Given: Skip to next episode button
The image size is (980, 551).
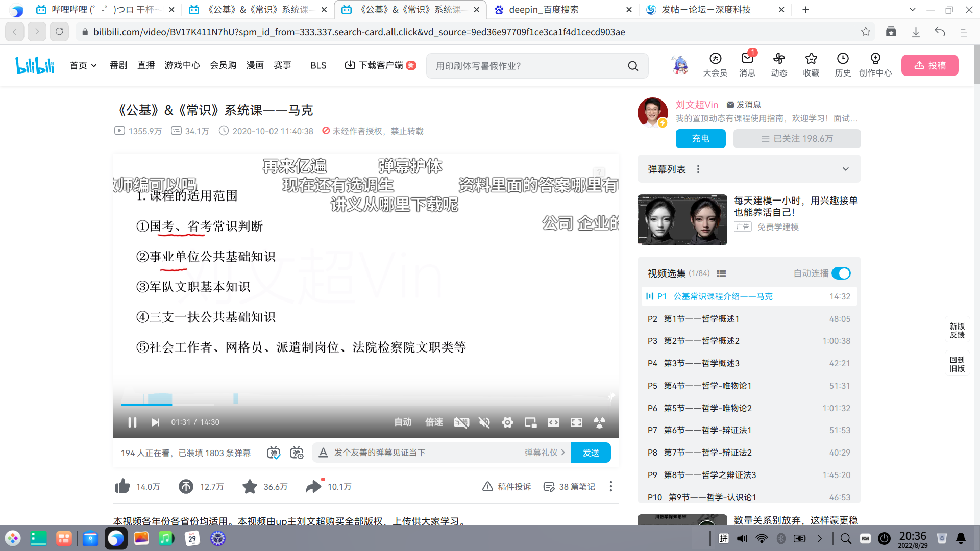Looking at the screenshot, I should click(x=155, y=422).
